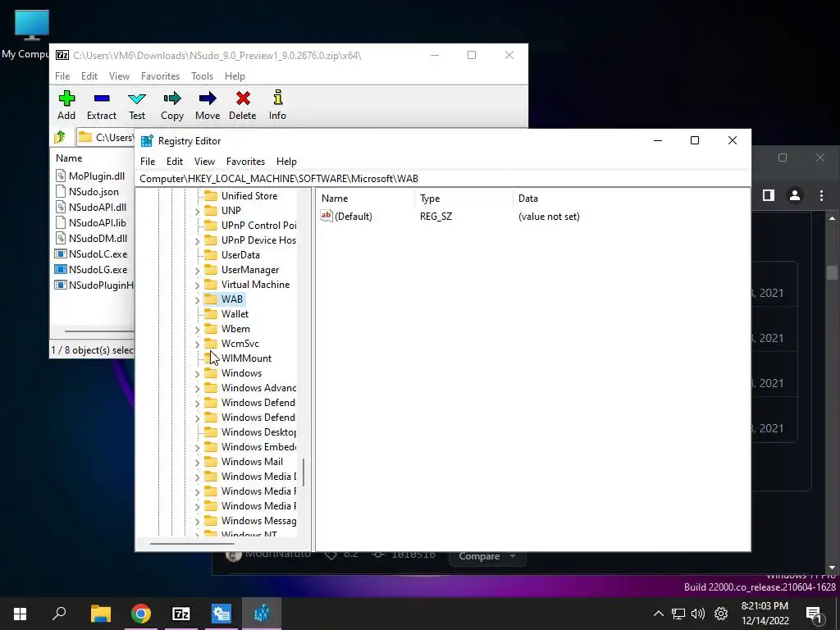Image resolution: width=840 pixels, height=630 pixels.
Task: Select the (Default) registry value
Action: point(346,217)
